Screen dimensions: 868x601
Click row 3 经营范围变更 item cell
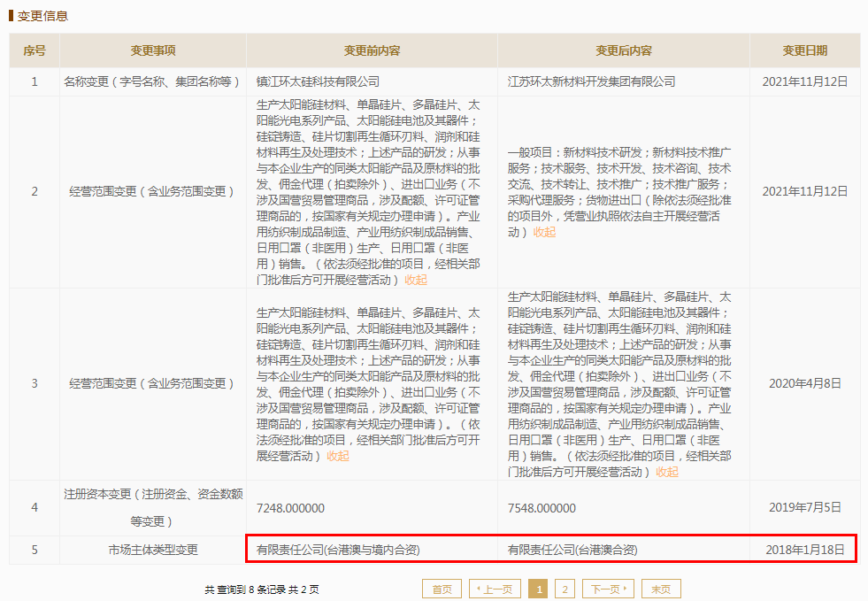[x=153, y=383]
